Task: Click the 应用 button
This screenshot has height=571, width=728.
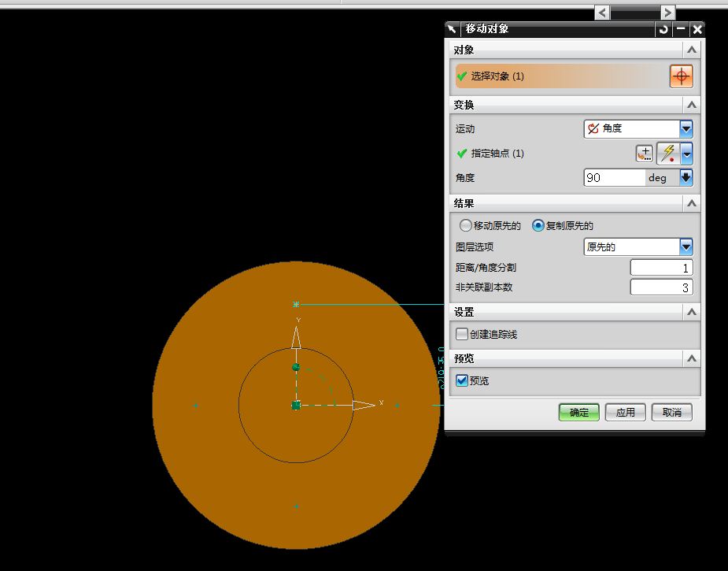Action: (626, 412)
